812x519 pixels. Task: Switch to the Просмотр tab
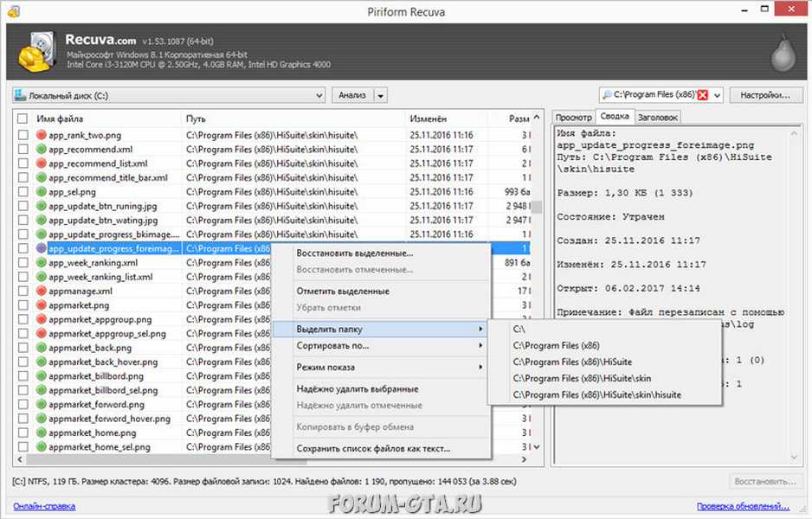tap(573, 118)
